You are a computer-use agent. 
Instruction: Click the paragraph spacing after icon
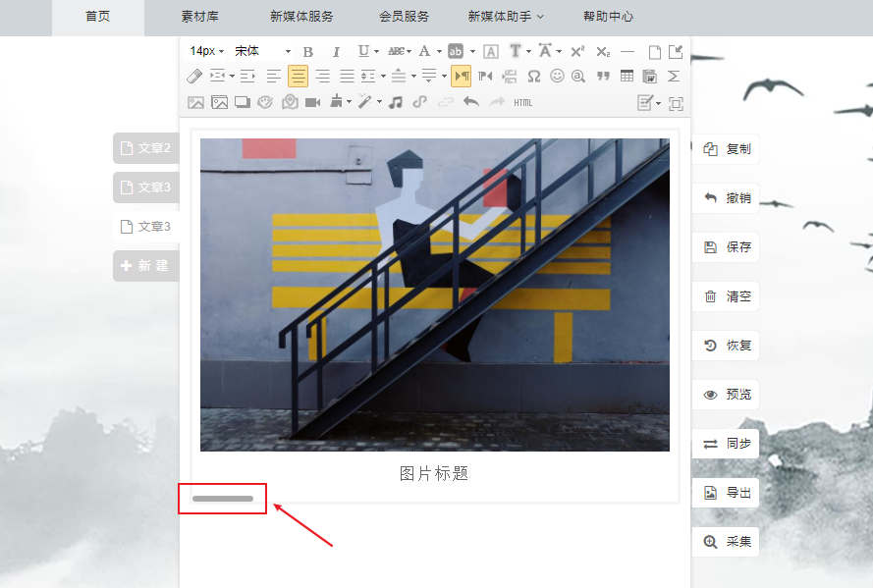[x=429, y=76]
